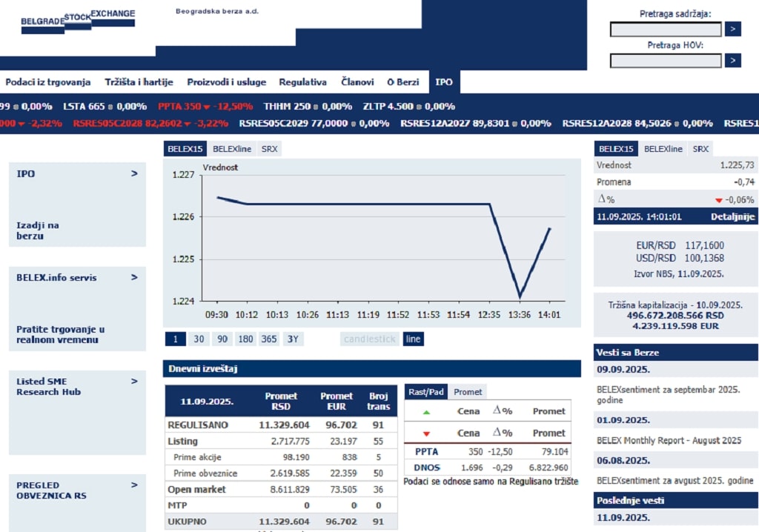This screenshot has width=759, height=532.
Task: Select the Promet tab in daily report
Action: click(468, 392)
